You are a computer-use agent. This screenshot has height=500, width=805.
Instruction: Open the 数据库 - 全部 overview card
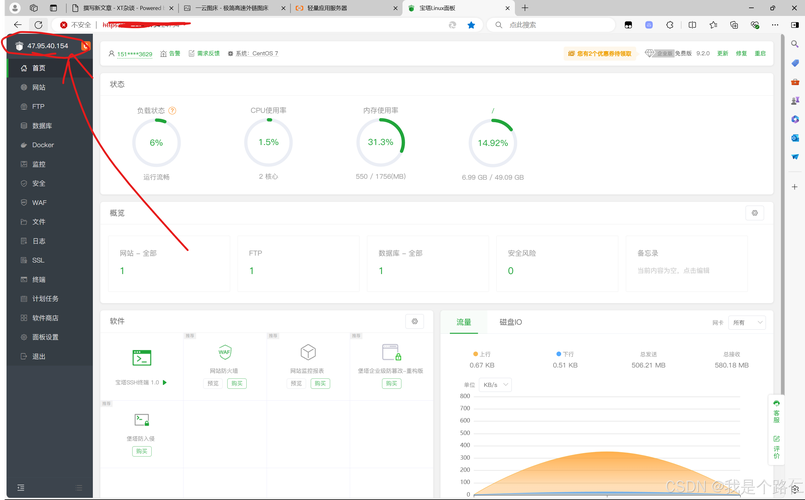point(428,263)
